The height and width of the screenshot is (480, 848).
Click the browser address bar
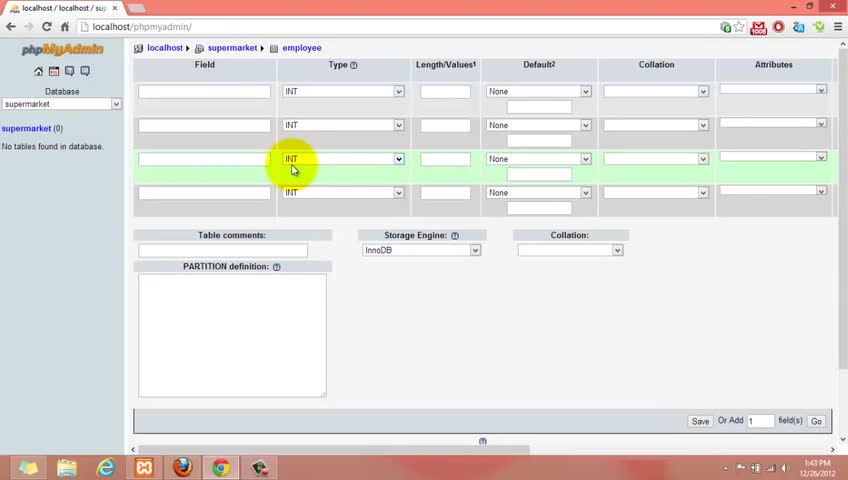[400, 26]
